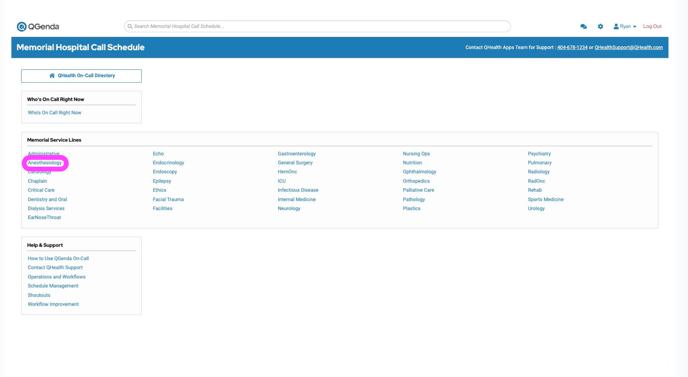Open the Facial Trauma service line

168,199
